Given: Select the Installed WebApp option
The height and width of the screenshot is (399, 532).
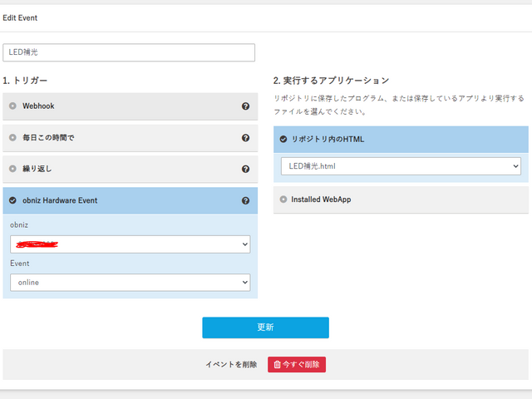Looking at the screenshot, I should pyautogui.click(x=284, y=199).
